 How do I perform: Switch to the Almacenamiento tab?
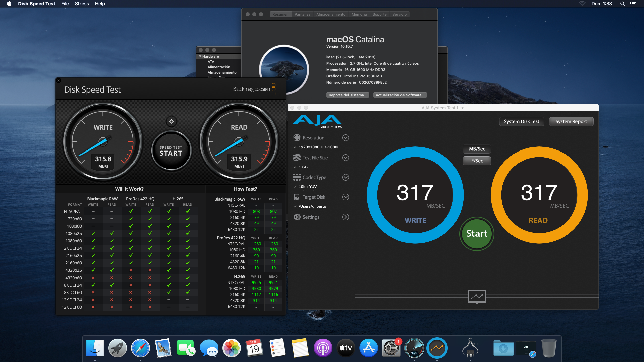tap(331, 14)
